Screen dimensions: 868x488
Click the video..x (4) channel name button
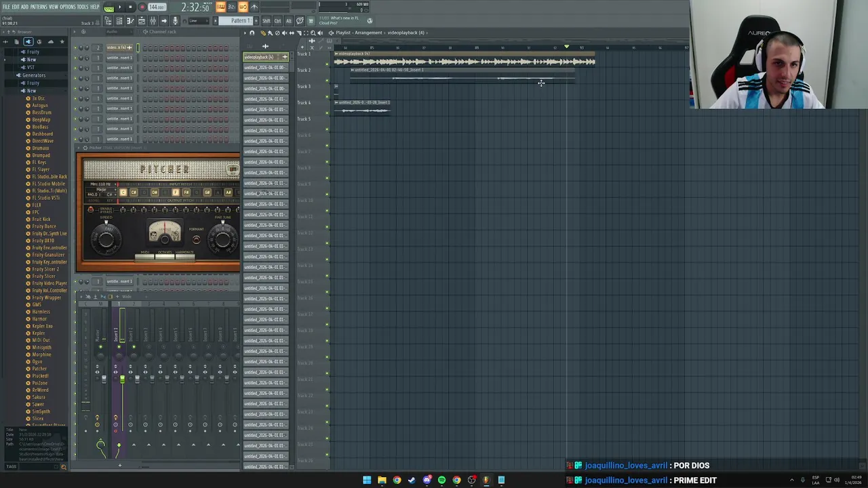click(119, 47)
